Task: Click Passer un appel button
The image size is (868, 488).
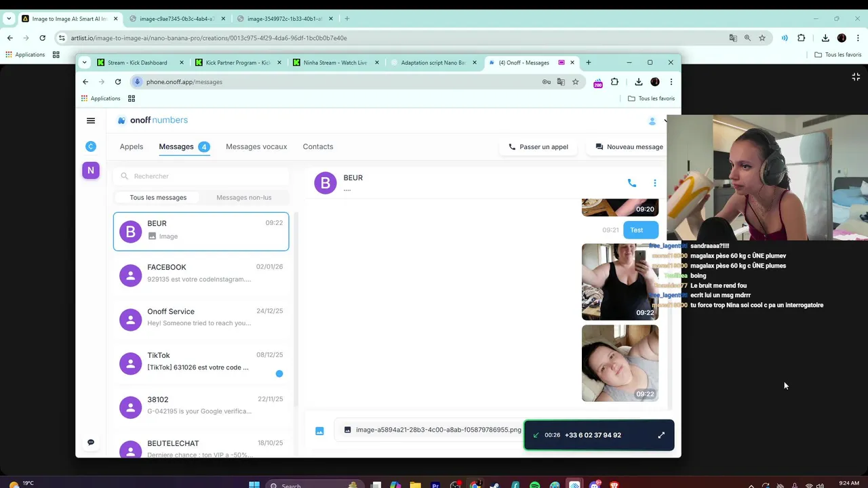Action: point(538,146)
